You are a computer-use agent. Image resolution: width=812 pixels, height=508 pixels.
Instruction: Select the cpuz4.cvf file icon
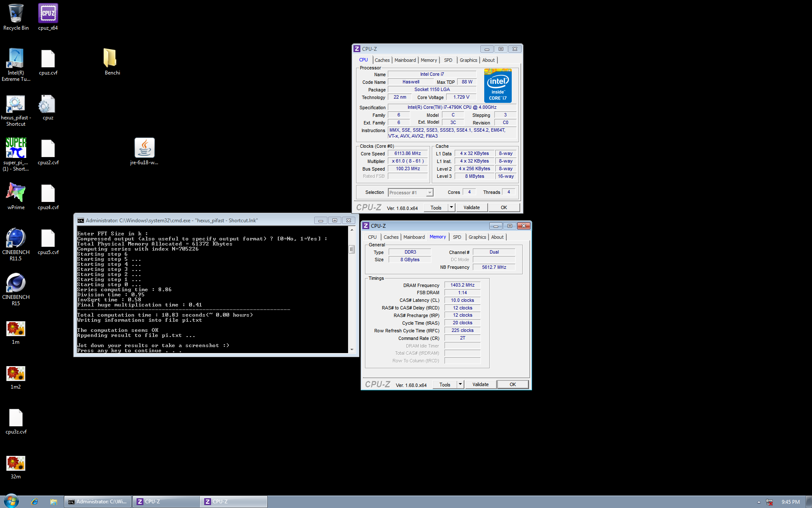pyautogui.click(x=48, y=197)
